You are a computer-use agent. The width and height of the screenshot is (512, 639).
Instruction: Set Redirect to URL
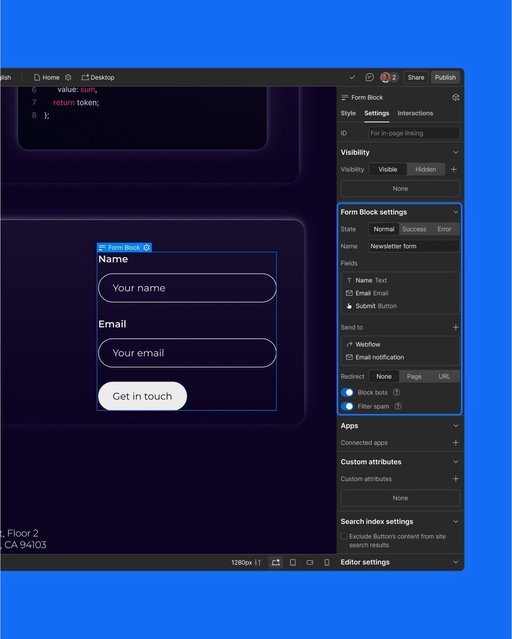click(444, 377)
